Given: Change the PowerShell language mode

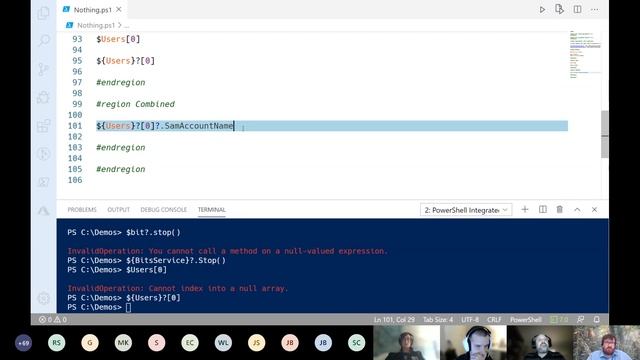Looking at the screenshot, I should 526,320.
